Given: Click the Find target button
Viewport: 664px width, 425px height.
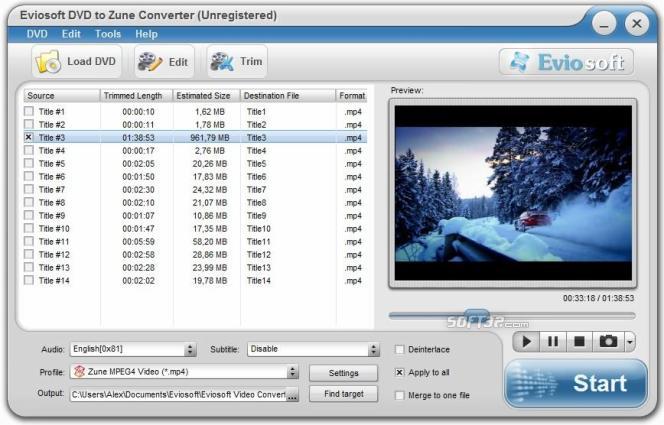Looking at the screenshot, I should coord(343,394).
